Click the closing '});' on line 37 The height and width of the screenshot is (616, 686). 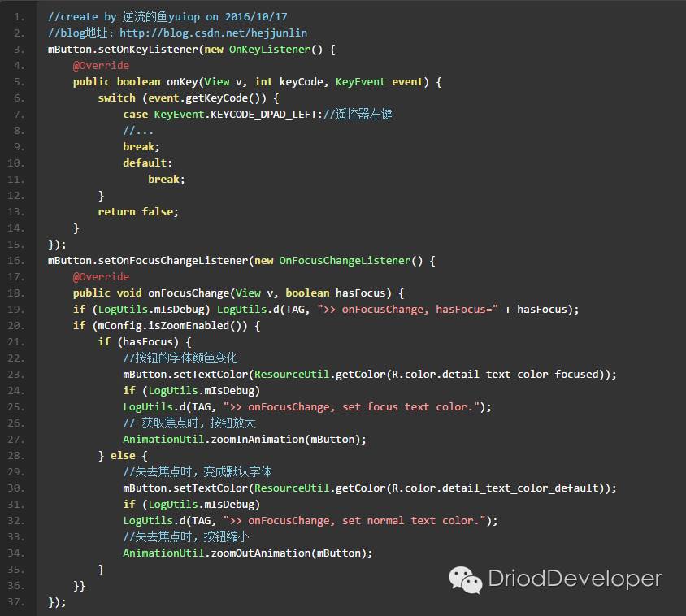(57, 602)
